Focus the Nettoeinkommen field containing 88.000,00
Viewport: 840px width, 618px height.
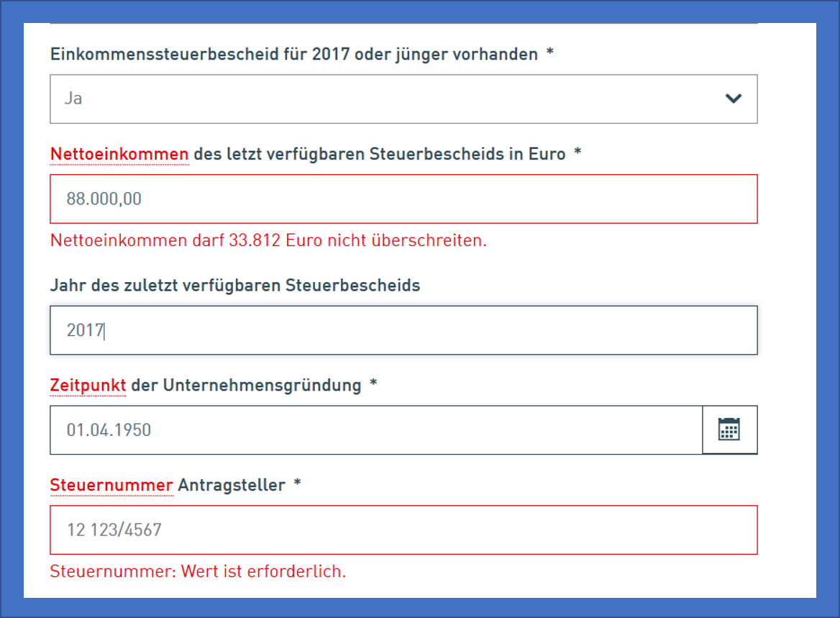click(403, 199)
